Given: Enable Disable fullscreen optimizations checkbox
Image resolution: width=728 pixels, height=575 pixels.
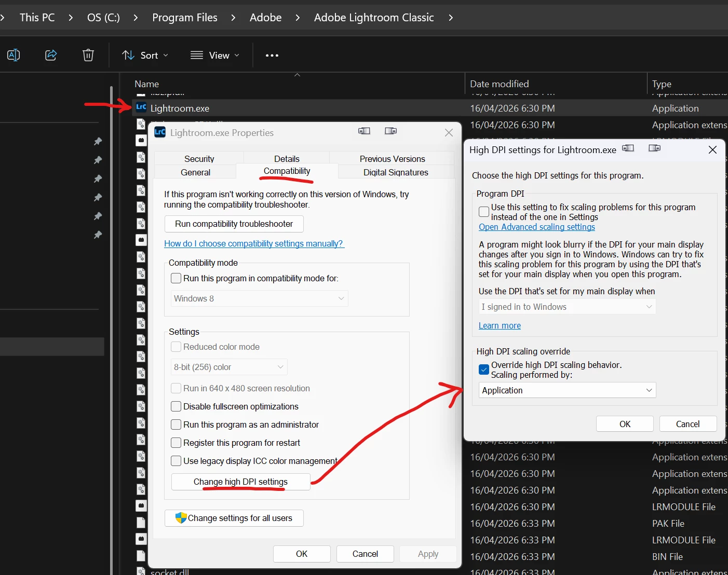Looking at the screenshot, I should [x=176, y=406].
